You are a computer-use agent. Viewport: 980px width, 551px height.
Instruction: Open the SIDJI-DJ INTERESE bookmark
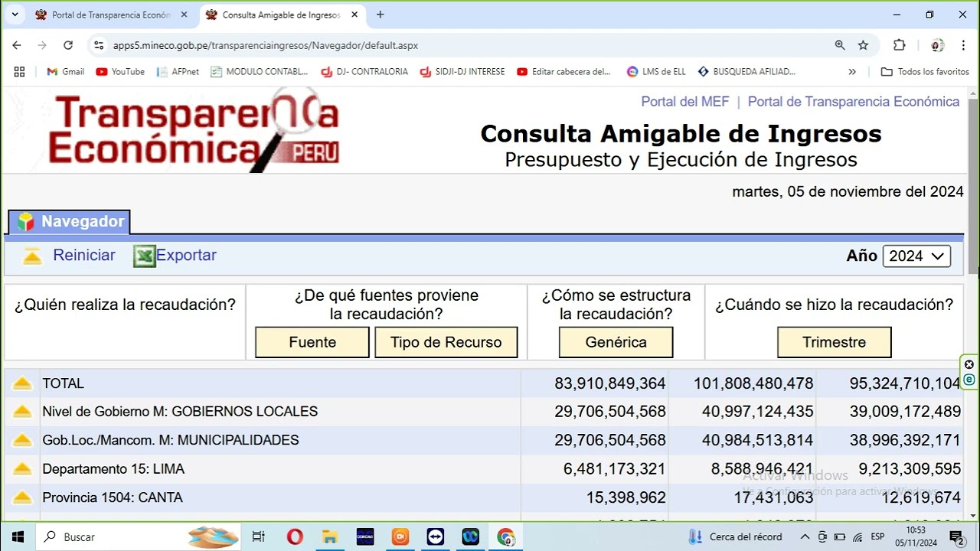(462, 71)
